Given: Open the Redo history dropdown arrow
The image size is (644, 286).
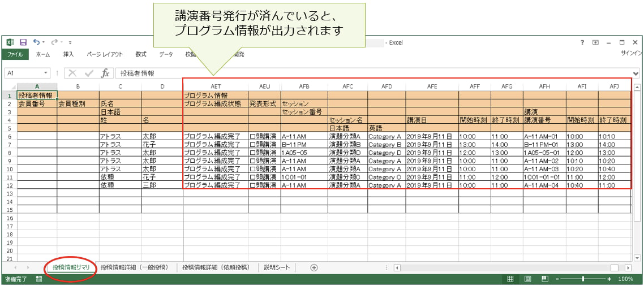Looking at the screenshot, I should [61, 42].
